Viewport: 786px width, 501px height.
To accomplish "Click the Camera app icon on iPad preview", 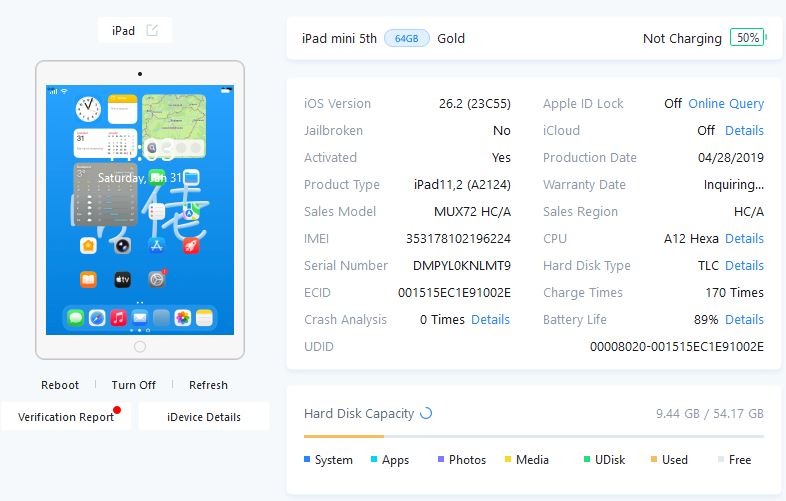I will pos(122,246).
